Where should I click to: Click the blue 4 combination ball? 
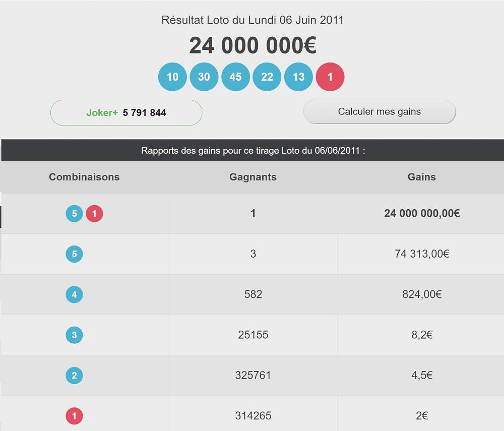pos(74,294)
